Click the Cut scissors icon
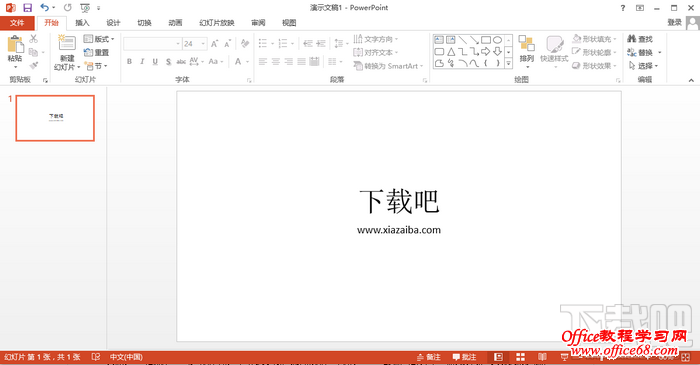 pos(33,39)
